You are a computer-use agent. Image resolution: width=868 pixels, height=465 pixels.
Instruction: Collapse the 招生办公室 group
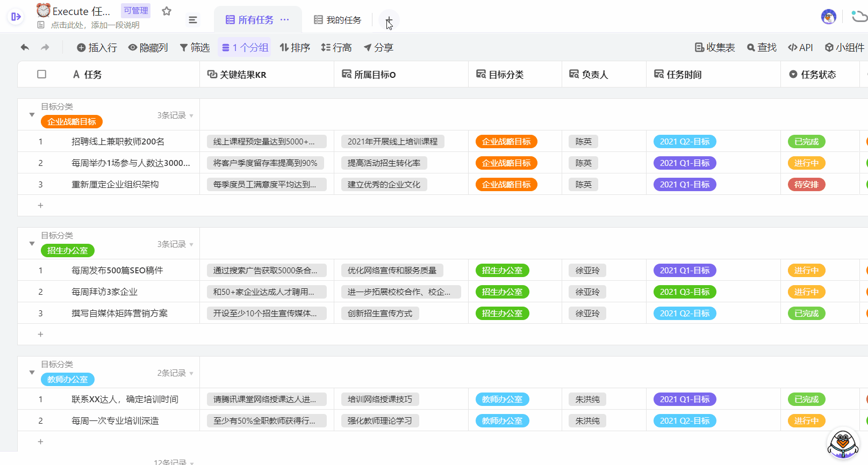[x=32, y=244]
